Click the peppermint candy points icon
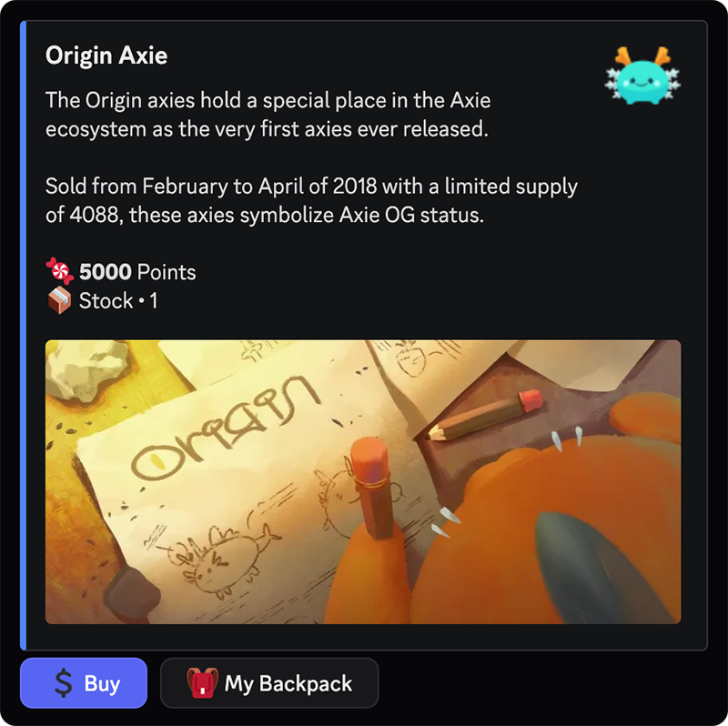This screenshot has height=726, width=728. click(x=59, y=271)
